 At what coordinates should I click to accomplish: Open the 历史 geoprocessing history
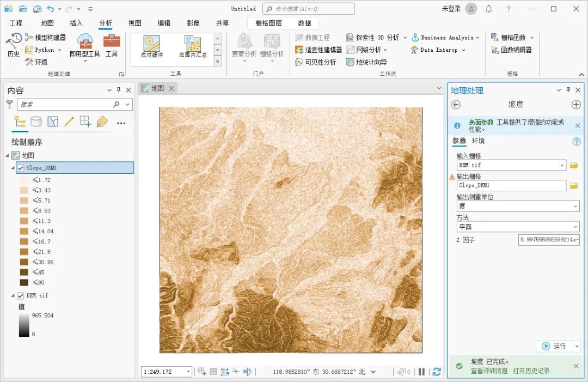tap(14, 45)
